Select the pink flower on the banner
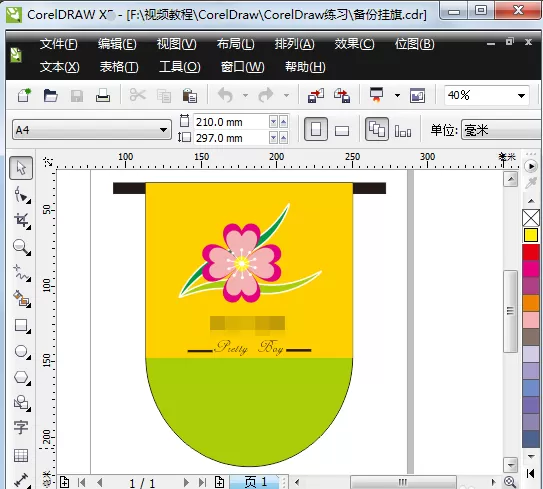Viewport: 543px width, 489px height. pos(242,263)
